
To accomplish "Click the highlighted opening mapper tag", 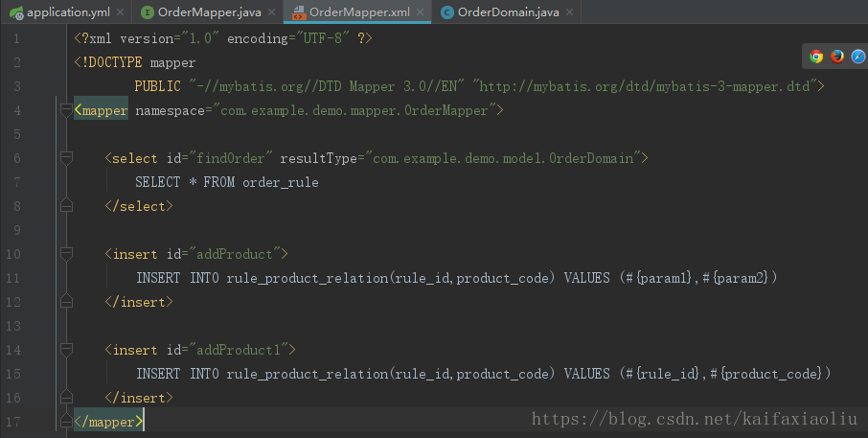I will point(101,111).
